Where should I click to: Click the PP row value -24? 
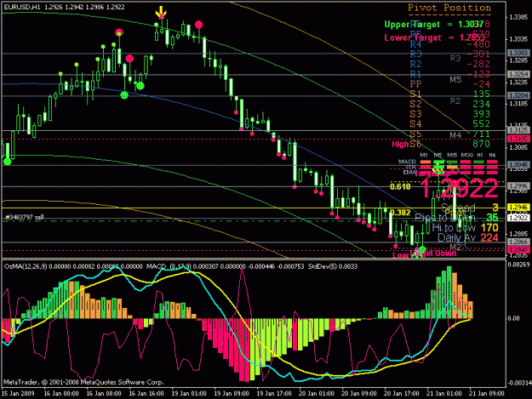(482, 83)
